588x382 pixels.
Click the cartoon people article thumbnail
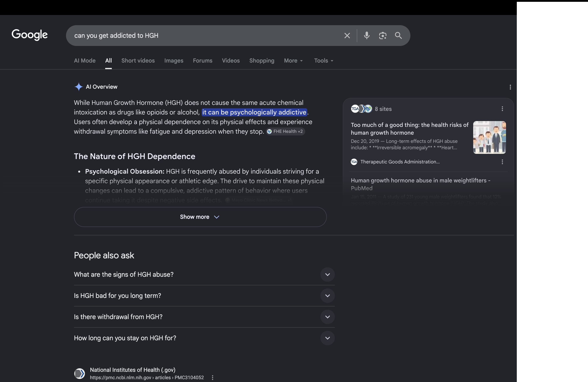pos(489,137)
